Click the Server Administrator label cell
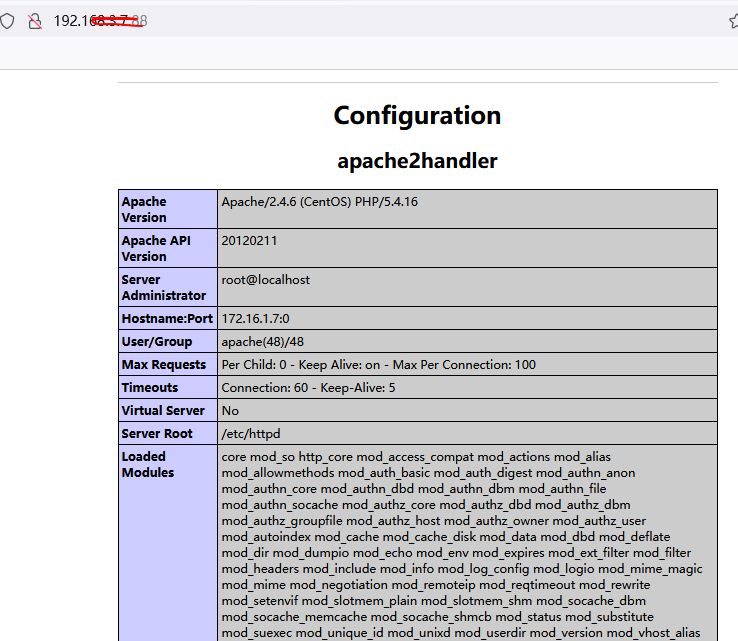The image size is (738, 641). pos(168,288)
